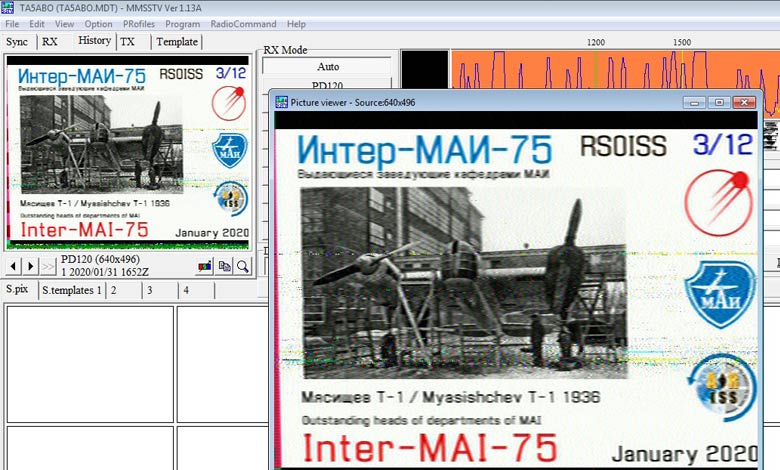Close the Picture viewer window
The width and height of the screenshot is (780, 470).
point(744,102)
